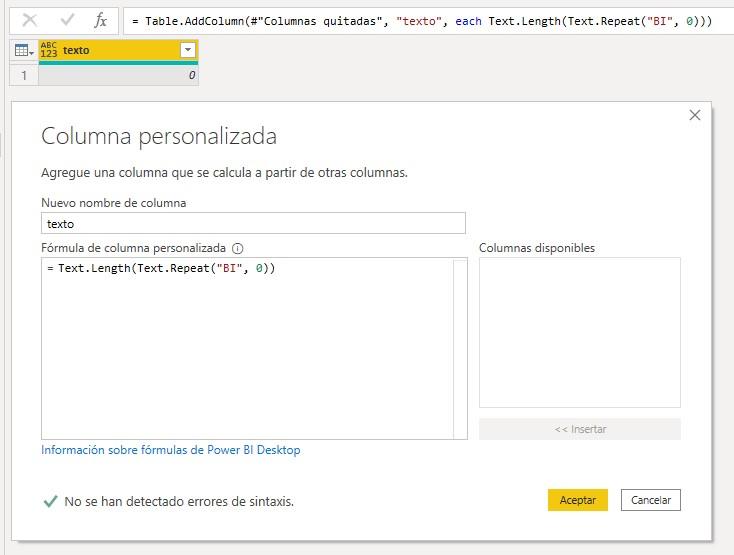
Task: Click the cell containing value 0
Action: pos(118,75)
